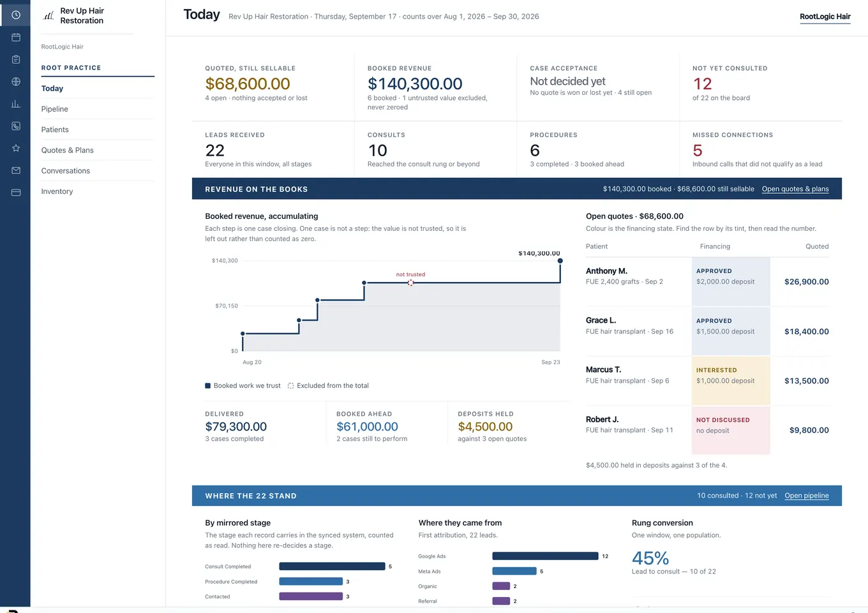Viewport: 868px width, 613px height.
Task: Click the Leads received count 22
Action: pyautogui.click(x=215, y=151)
